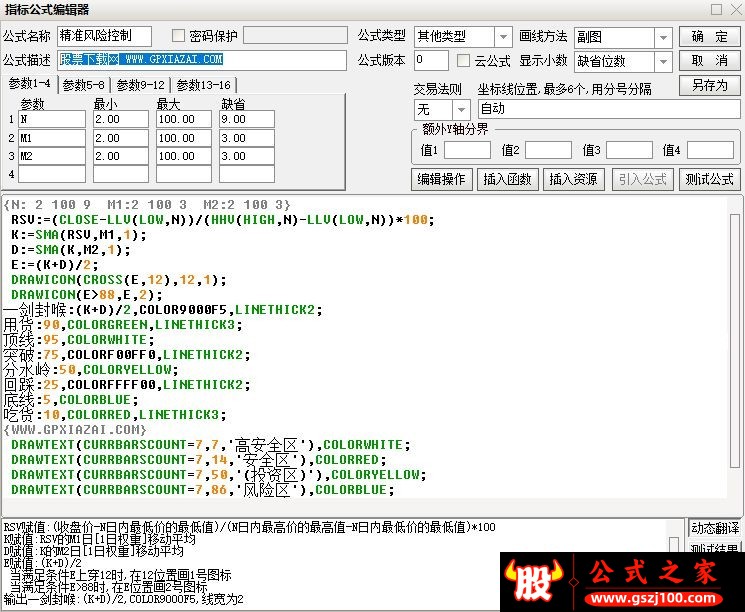Click the 分水岭:50,COLORYELLOW line

pos(91,370)
